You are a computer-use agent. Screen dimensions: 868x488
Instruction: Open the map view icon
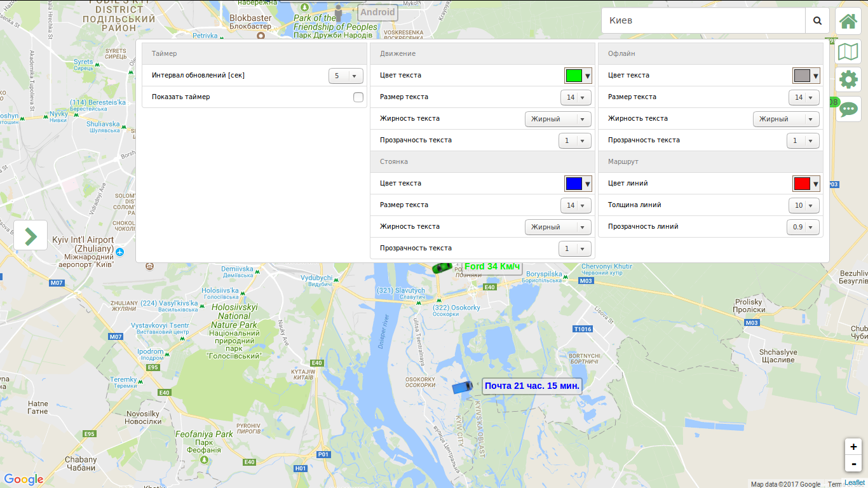click(848, 51)
